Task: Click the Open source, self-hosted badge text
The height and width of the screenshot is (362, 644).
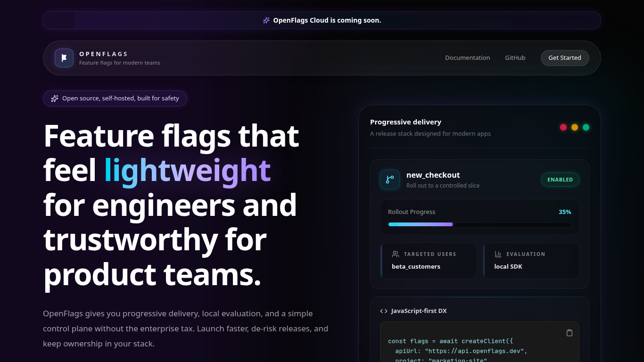Action: point(121,99)
